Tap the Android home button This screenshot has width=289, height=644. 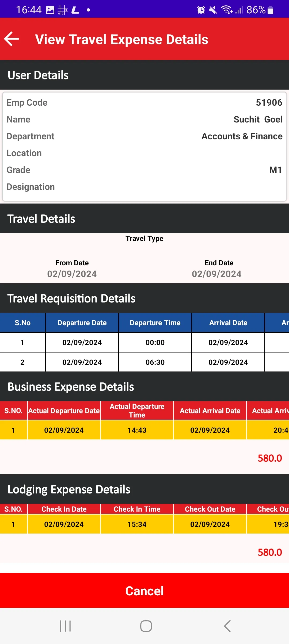(x=146, y=626)
